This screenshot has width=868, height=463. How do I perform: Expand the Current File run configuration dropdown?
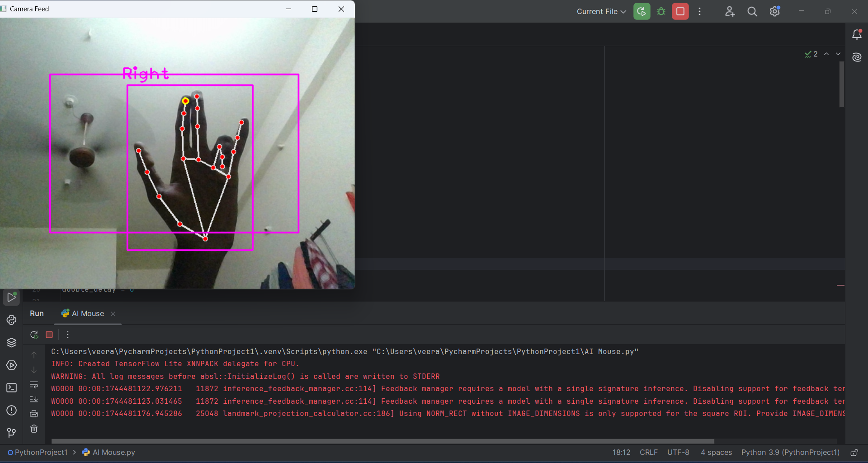[601, 11]
